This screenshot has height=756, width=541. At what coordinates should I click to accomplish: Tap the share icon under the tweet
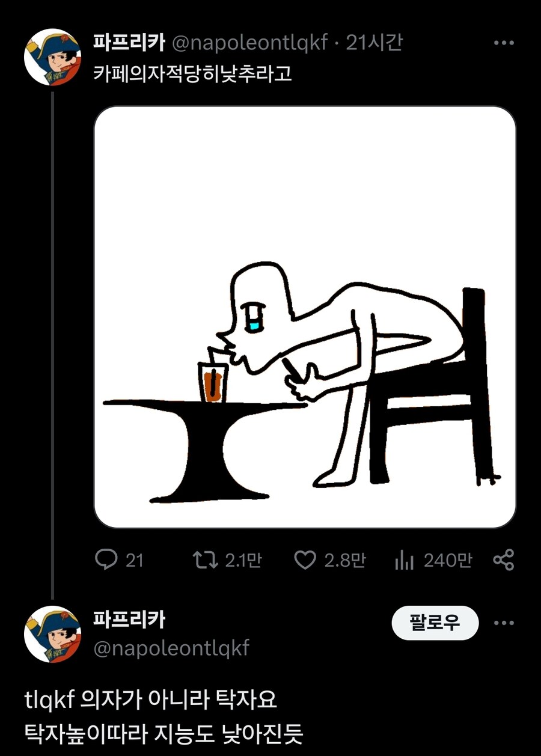pyautogui.click(x=503, y=560)
